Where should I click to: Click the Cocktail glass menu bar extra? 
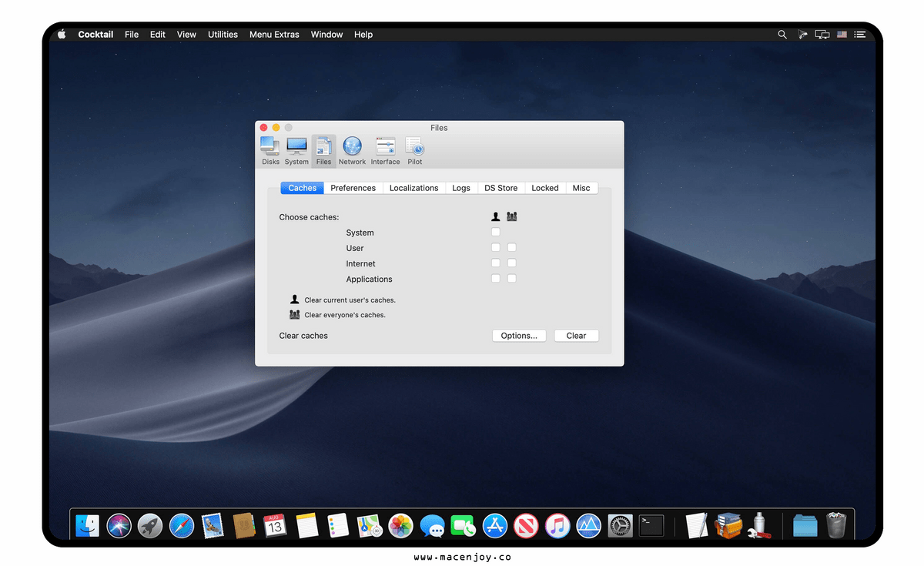pyautogui.click(x=802, y=35)
